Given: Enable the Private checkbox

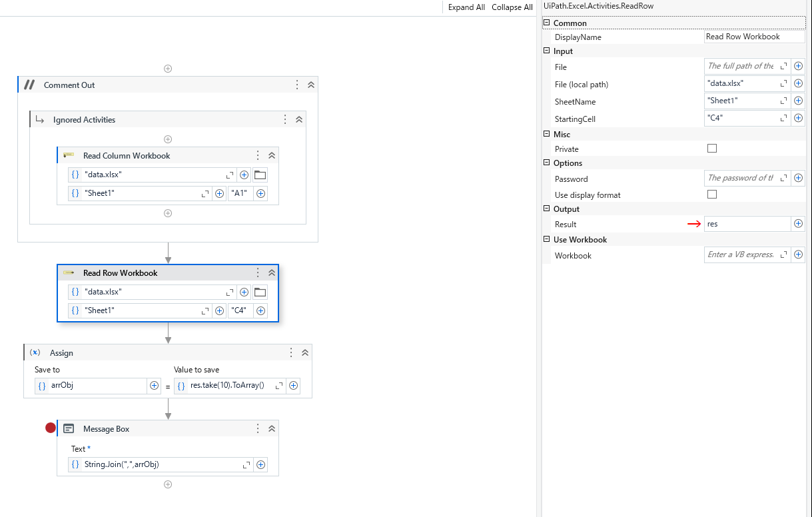Looking at the screenshot, I should tap(712, 149).
